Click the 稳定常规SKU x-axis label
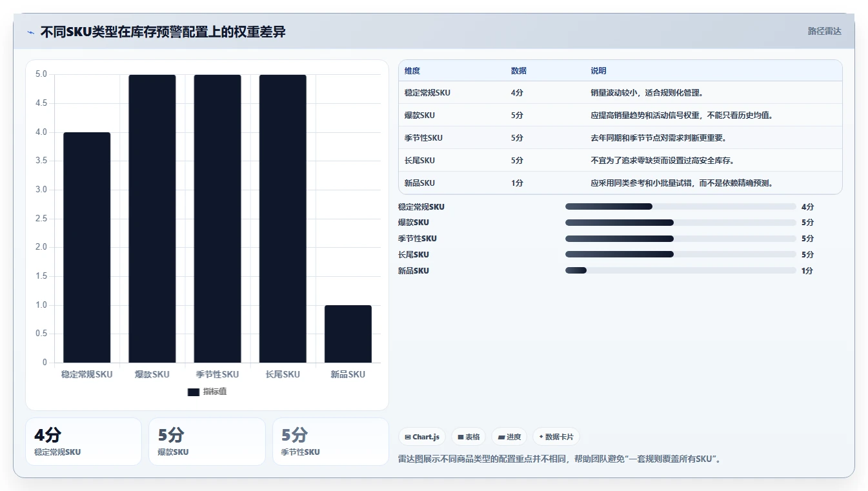Screen dimensions: 868x491 (87, 374)
